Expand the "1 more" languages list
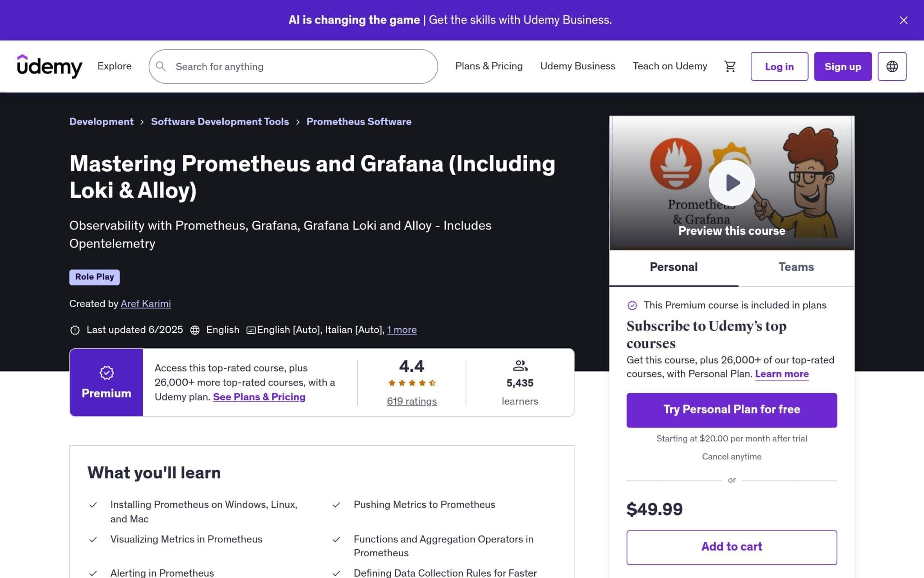This screenshot has height=578, width=924. click(x=402, y=330)
